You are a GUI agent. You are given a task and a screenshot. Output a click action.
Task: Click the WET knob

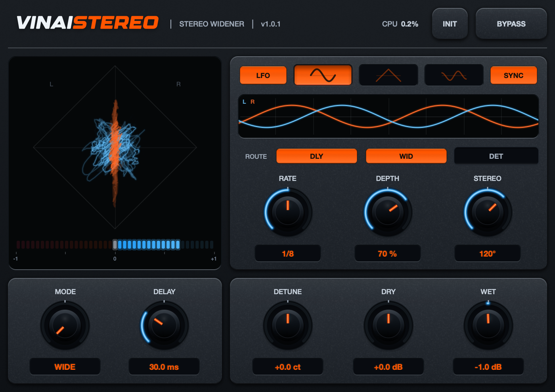[x=488, y=325]
